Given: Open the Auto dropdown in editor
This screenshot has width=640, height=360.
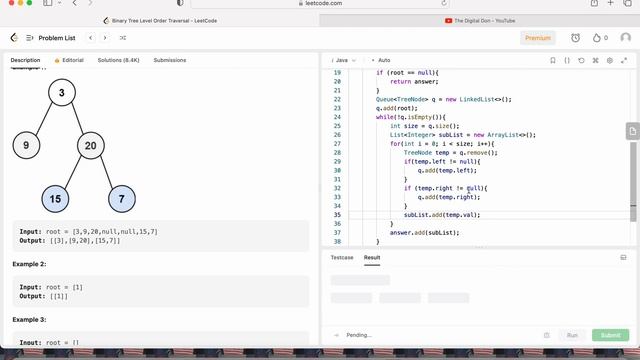Looking at the screenshot, I should tap(381, 60).
